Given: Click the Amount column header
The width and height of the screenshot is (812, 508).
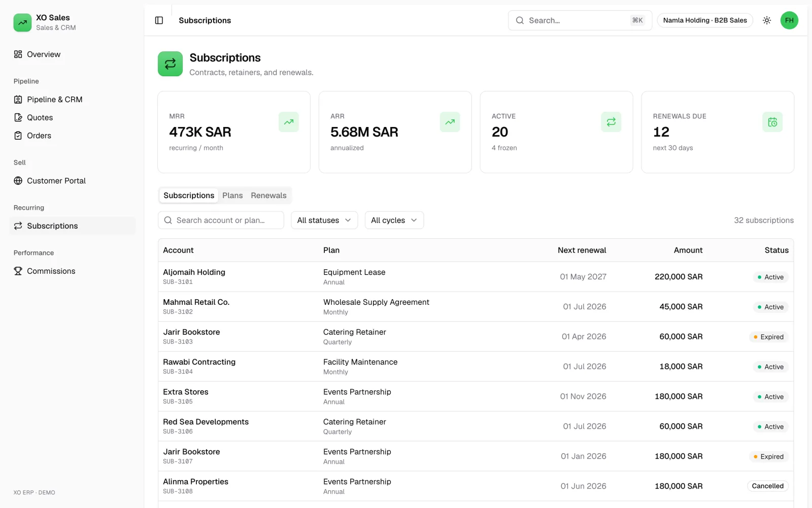Looking at the screenshot, I should (x=688, y=250).
